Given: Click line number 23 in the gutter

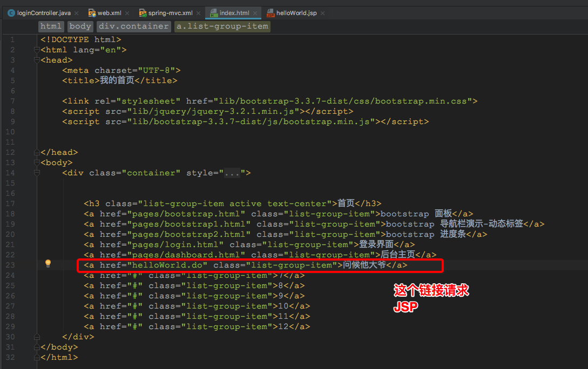Looking at the screenshot, I should (x=10, y=265).
